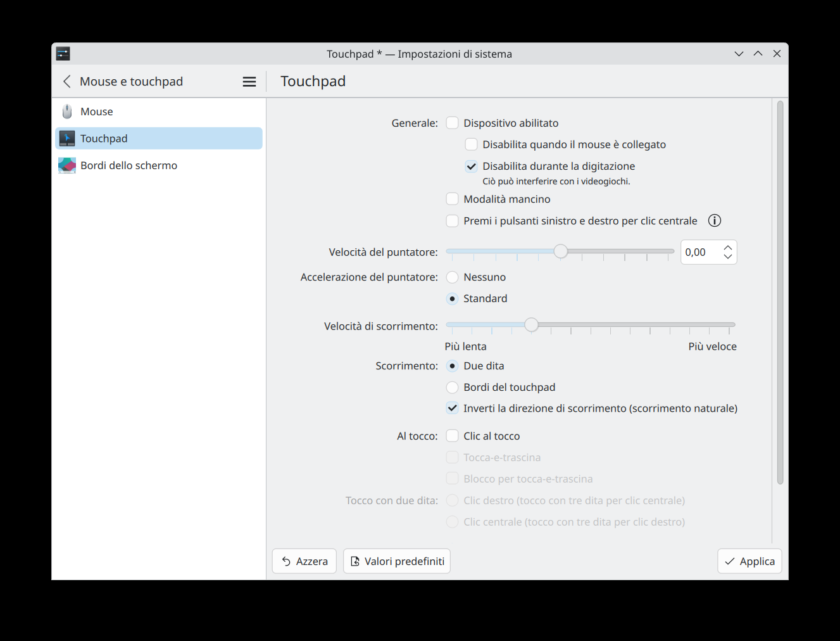Image resolution: width=840 pixels, height=641 pixels.
Task: Click the Applica button
Action: coord(749,561)
